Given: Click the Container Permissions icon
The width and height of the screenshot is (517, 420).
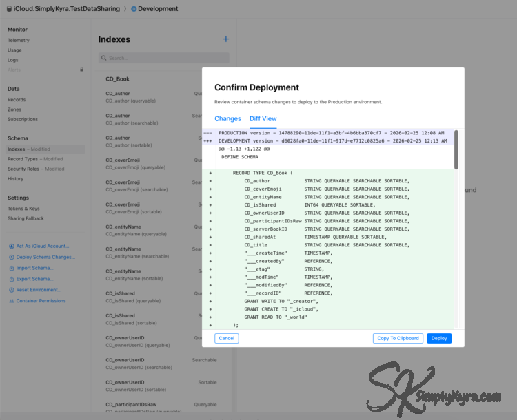Looking at the screenshot, I should pyautogui.click(x=12, y=301).
